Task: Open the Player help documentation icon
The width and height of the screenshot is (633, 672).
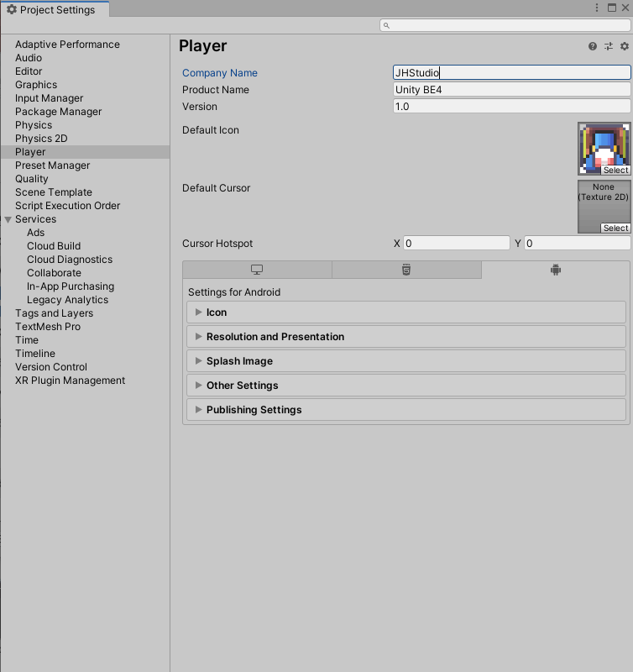Action: [593, 46]
